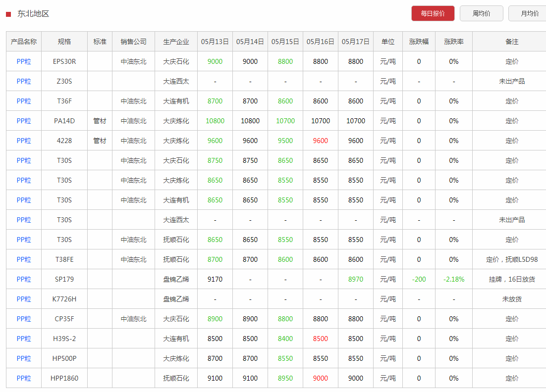The width and height of the screenshot is (546, 392).
Task: Select the K7726H specification cell
Action: [x=64, y=299]
